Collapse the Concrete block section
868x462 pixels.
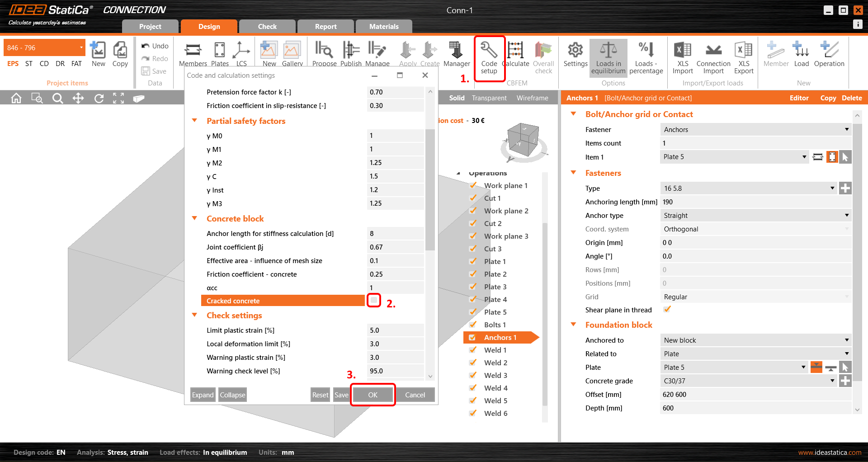195,218
